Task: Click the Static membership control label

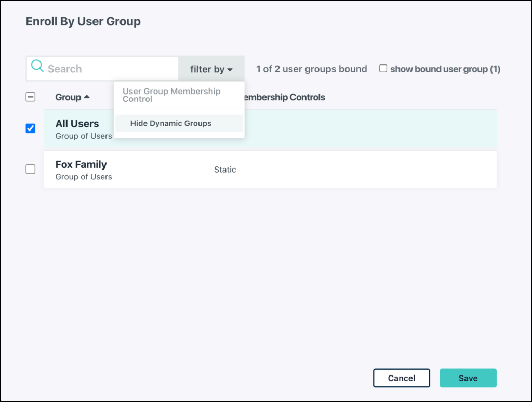Action: [225, 169]
